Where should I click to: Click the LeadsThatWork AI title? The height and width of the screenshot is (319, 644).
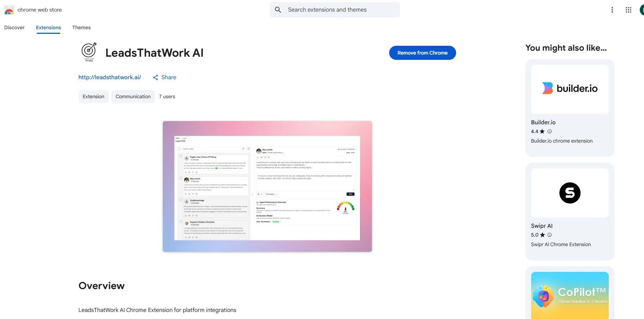pyautogui.click(x=154, y=53)
